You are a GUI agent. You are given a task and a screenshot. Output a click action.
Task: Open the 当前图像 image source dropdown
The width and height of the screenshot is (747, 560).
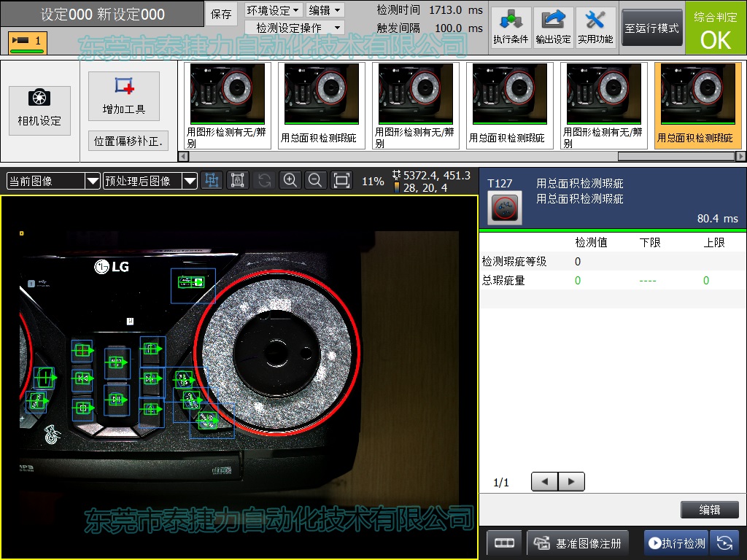53,181
